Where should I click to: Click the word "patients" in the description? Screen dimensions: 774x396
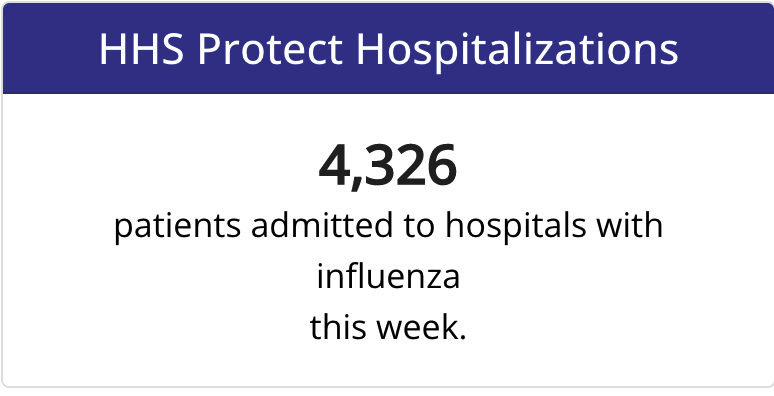click(178, 227)
